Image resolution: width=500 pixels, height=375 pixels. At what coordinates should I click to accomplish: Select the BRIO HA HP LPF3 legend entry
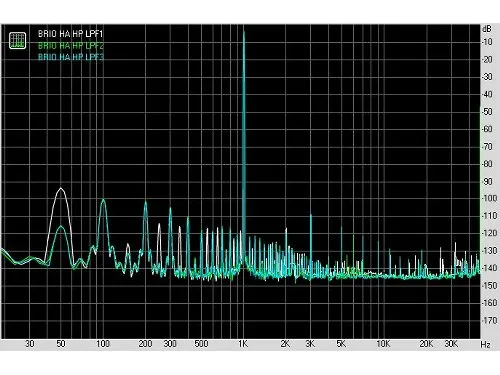click(x=71, y=57)
